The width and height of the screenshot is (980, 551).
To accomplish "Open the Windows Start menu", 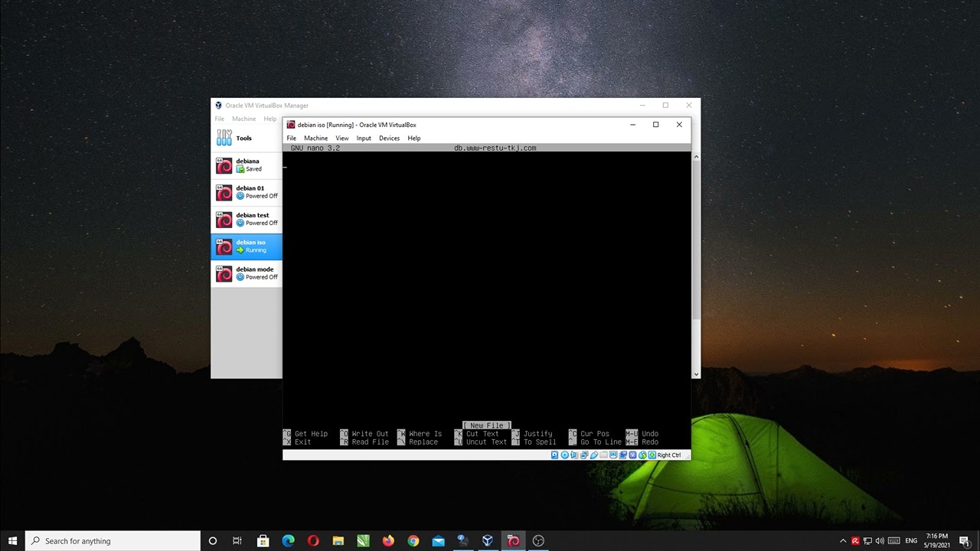I will tap(12, 541).
